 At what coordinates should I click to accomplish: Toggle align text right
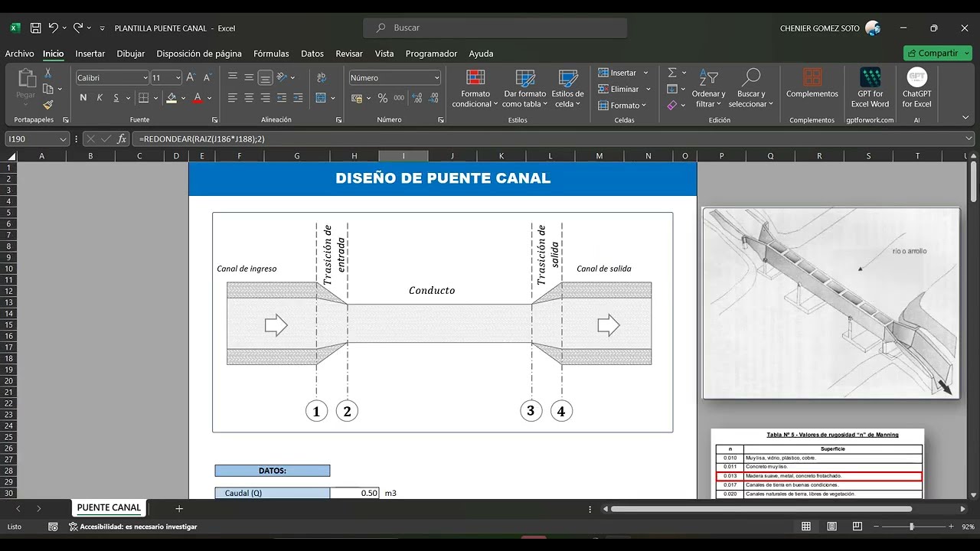tap(265, 98)
